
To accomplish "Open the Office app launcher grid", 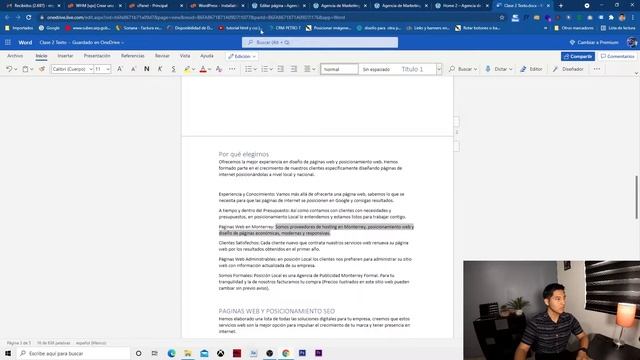I will coord(8,42).
